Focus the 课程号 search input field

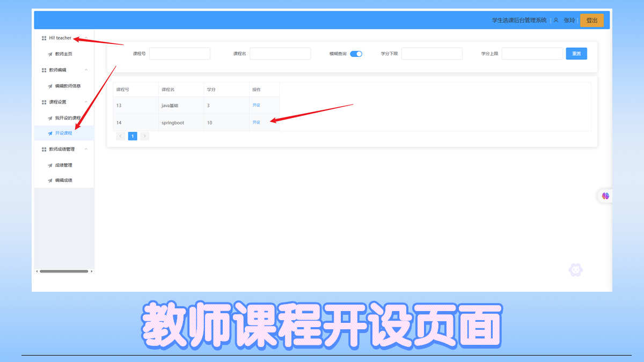[x=180, y=54]
